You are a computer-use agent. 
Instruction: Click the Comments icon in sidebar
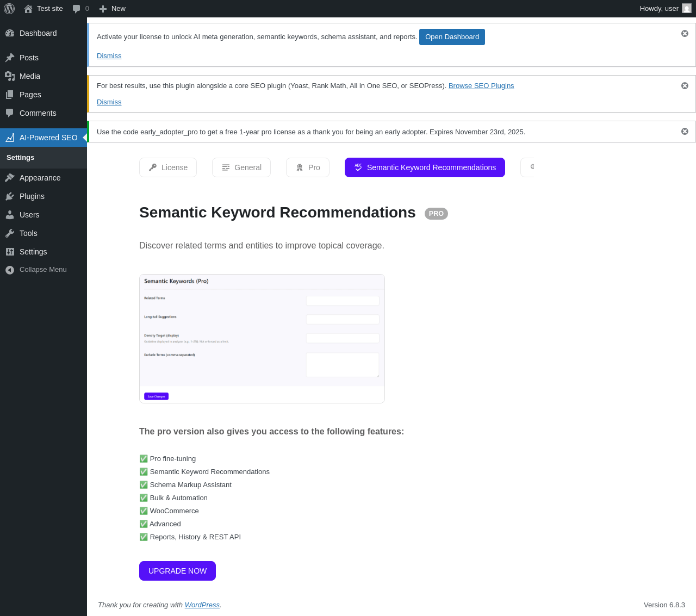[x=10, y=113]
